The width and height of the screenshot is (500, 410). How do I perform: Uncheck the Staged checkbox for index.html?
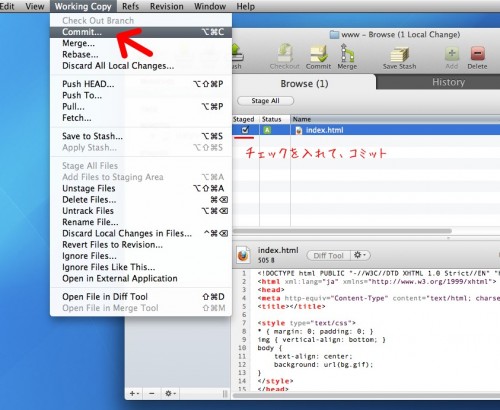(245, 130)
